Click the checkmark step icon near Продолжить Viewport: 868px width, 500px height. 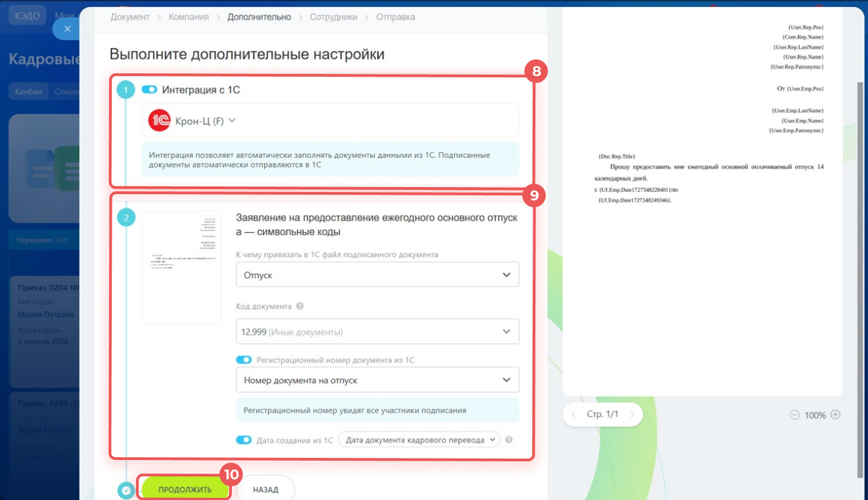[x=126, y=490]
